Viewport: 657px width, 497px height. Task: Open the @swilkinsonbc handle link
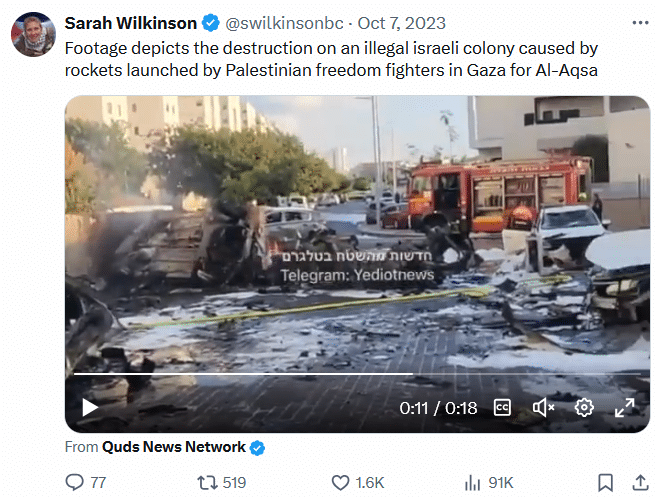[285, 23]
